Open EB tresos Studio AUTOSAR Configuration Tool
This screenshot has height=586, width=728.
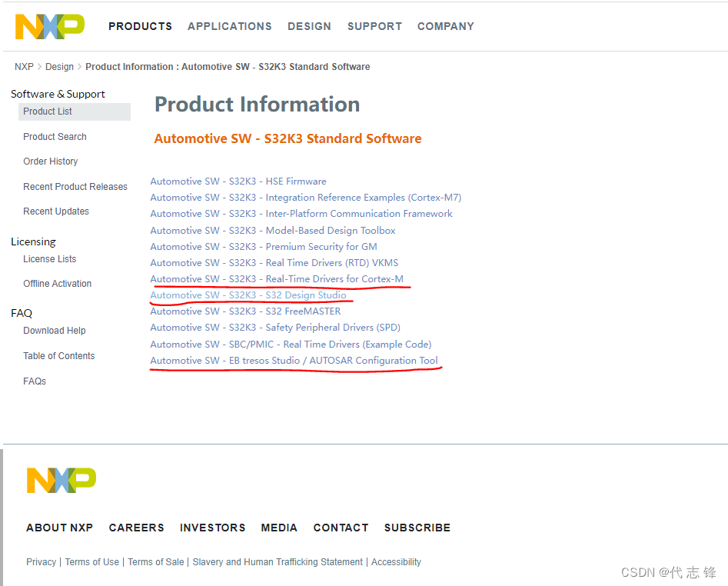pos(294,361)
